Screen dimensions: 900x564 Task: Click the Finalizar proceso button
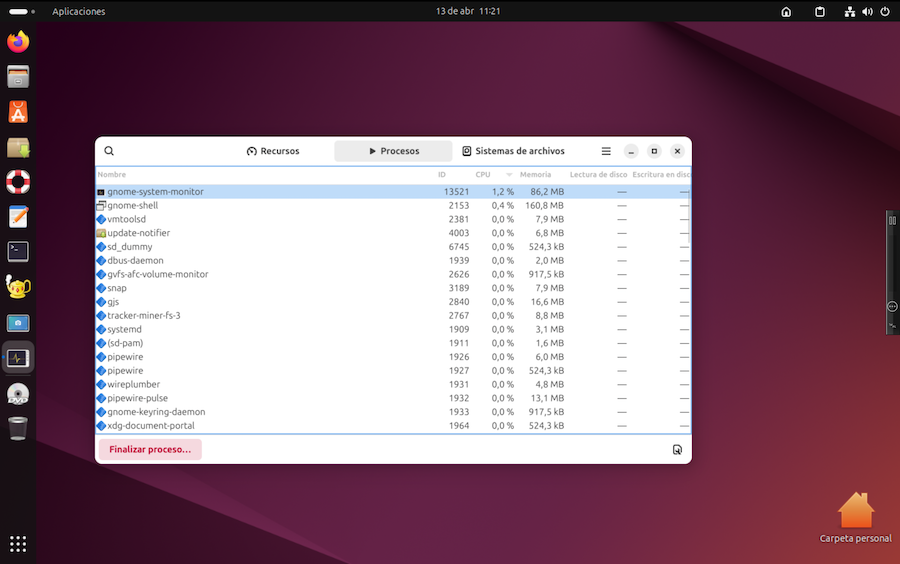pos(150,450)
